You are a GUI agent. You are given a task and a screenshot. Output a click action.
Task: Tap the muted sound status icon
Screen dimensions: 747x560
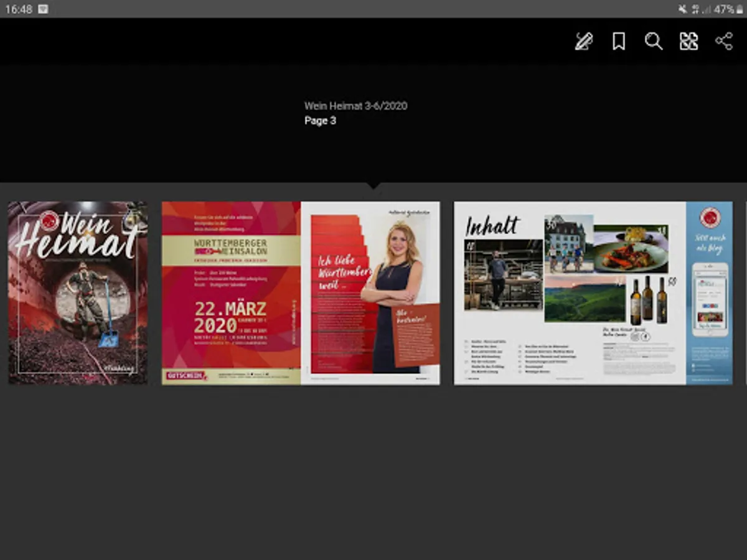pyautogui.click(x=683, y=9)
